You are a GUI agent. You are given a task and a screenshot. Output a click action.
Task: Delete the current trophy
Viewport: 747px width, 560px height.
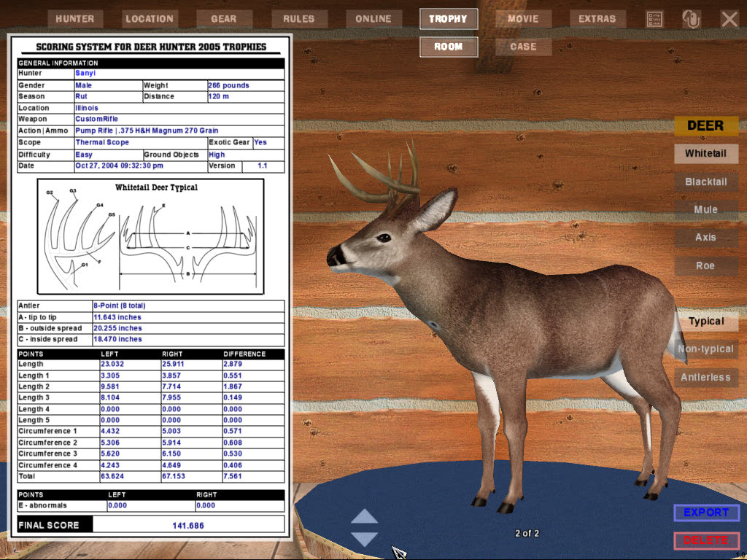tap(706, 540)
